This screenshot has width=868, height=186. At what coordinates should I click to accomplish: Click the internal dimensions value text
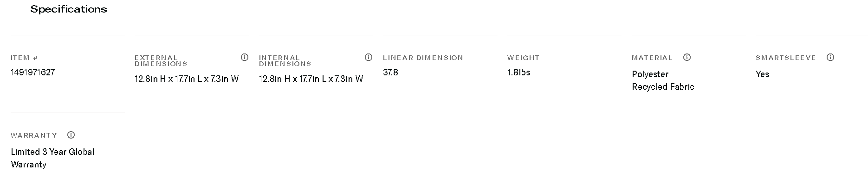311,79
